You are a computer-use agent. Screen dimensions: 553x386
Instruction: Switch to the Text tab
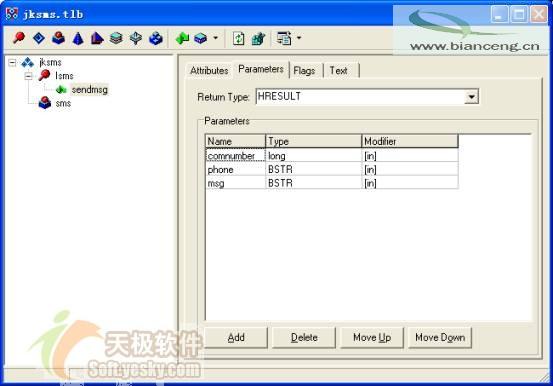[339, 71]
